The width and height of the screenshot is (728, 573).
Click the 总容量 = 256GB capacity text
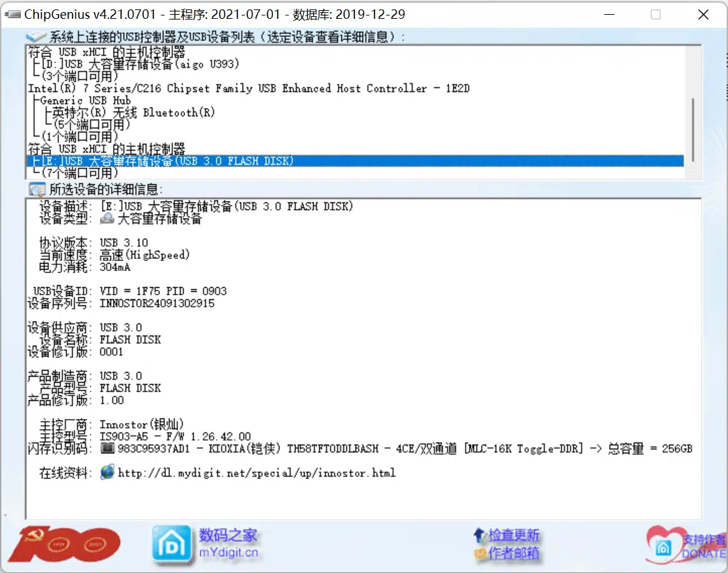tap(649, 449)
